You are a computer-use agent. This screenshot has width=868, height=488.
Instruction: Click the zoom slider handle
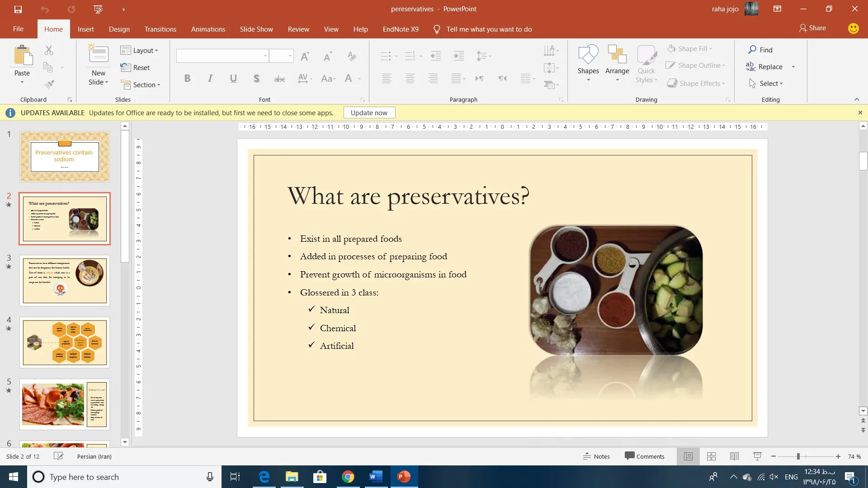798,456
